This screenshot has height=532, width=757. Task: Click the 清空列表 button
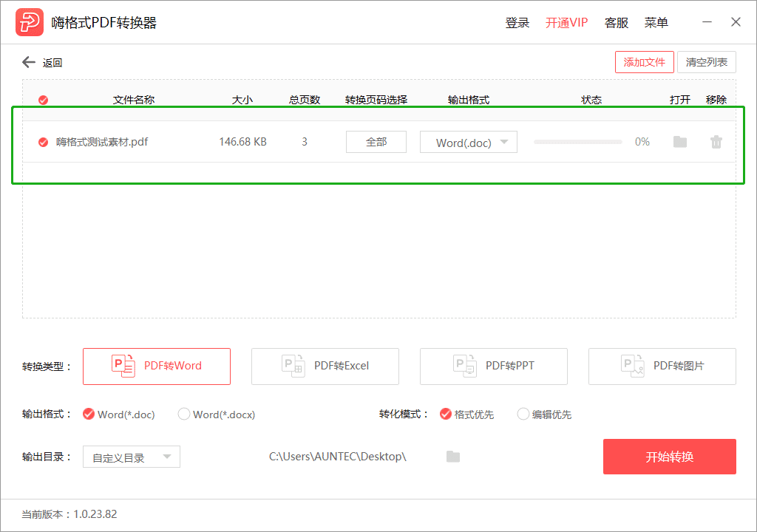click(706, 62)
